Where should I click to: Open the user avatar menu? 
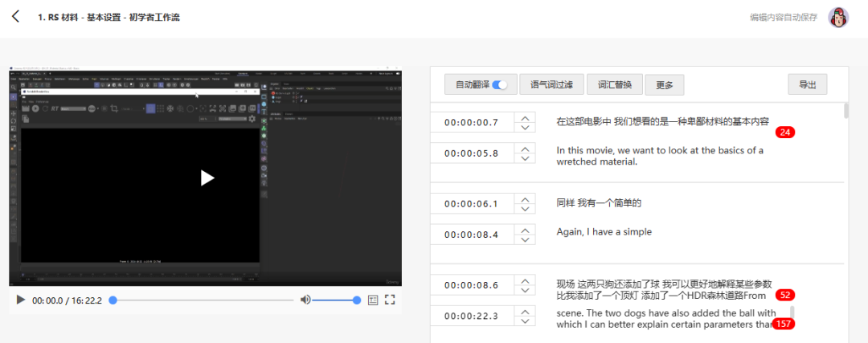[x=838, y=18]
